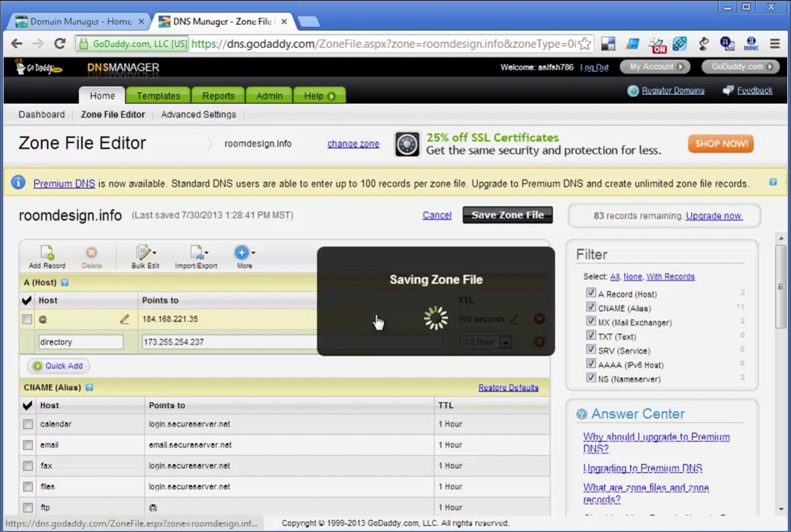This screenshot has width=791, height=532.
Task: Switch to the Domain Manager - Home browser tab
Action: pos(80,21)
